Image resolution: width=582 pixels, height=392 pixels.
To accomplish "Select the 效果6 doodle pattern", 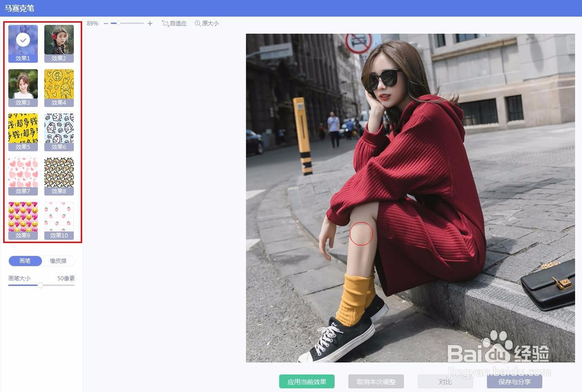I will [x=59, y=132].
